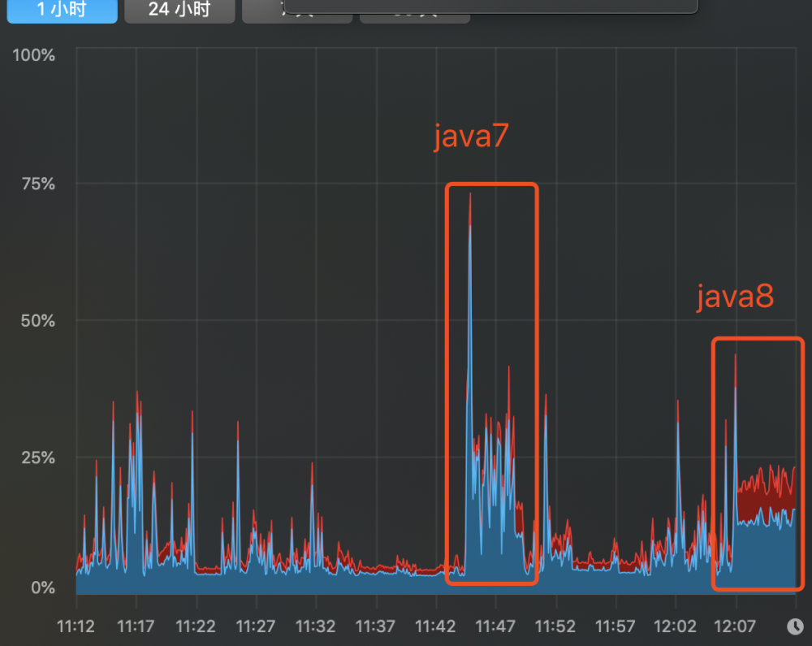Select the highlighted java7 region box

click(x=491, y=382)
